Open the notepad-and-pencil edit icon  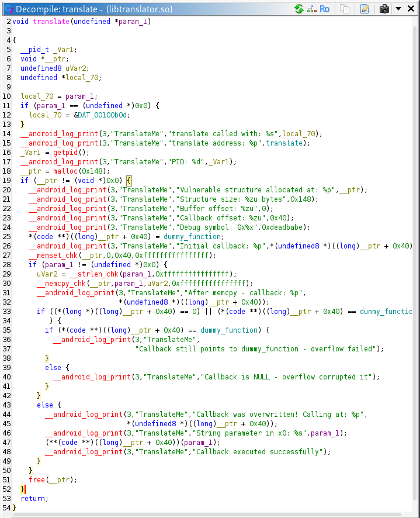coord(365,9)
